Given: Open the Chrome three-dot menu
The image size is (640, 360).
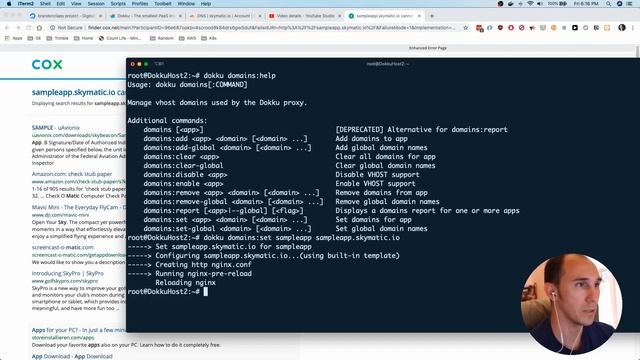Looking at the screenshot, I should 633,28.
